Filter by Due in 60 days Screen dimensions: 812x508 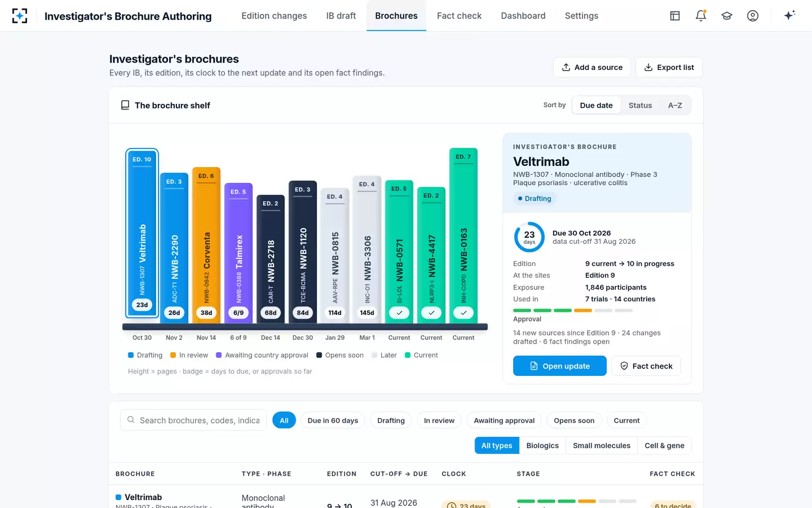pos(333,421)
